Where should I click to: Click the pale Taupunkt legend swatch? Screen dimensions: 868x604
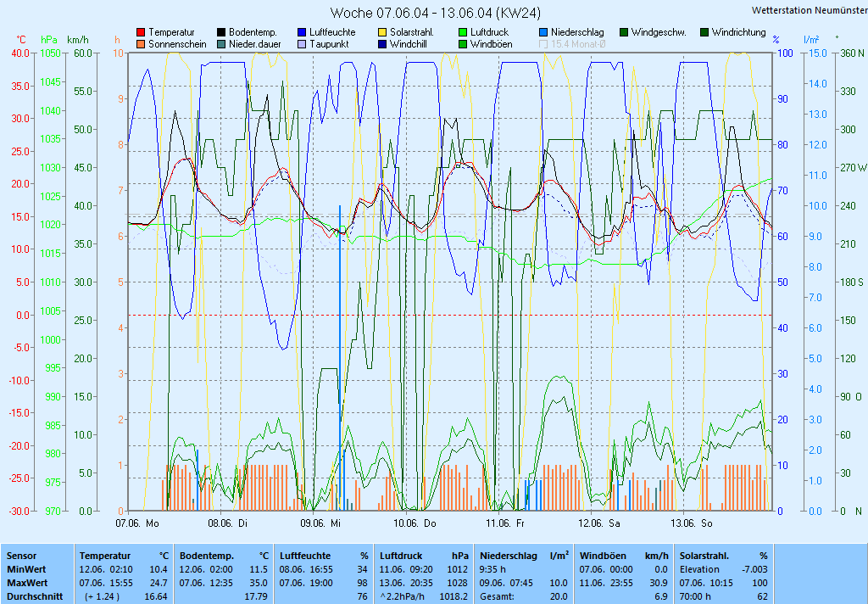click(x=301, y=44)
